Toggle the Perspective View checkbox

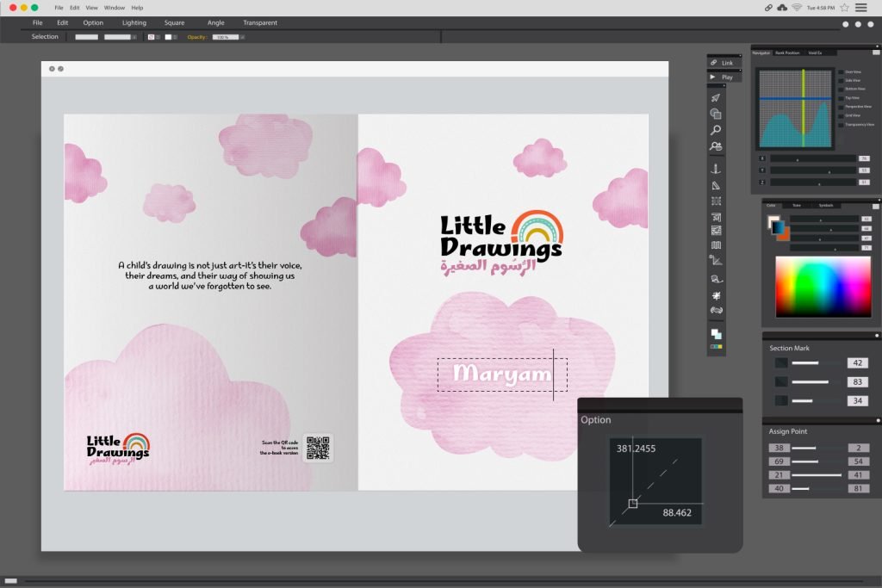pyautogui.click(x=842, y=106)
